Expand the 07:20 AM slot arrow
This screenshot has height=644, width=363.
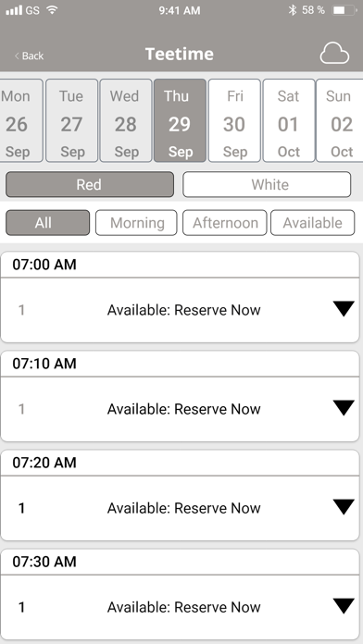(x=344, y=507)
